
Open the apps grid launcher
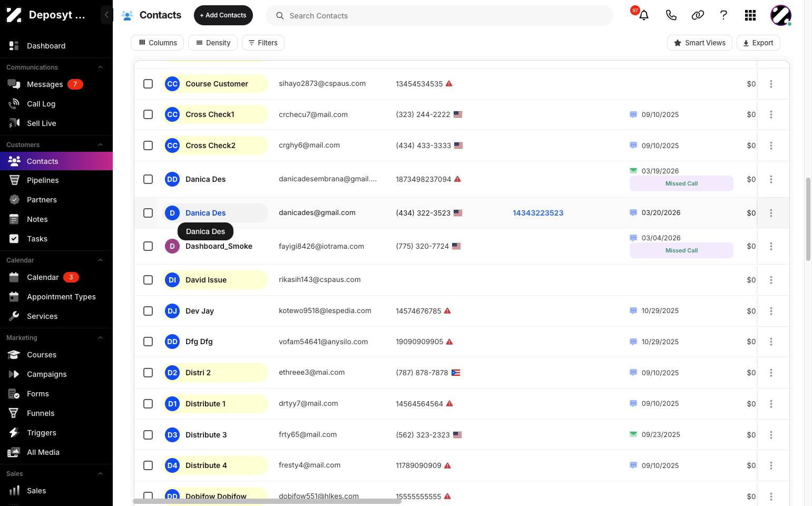[x=750, y=15]
